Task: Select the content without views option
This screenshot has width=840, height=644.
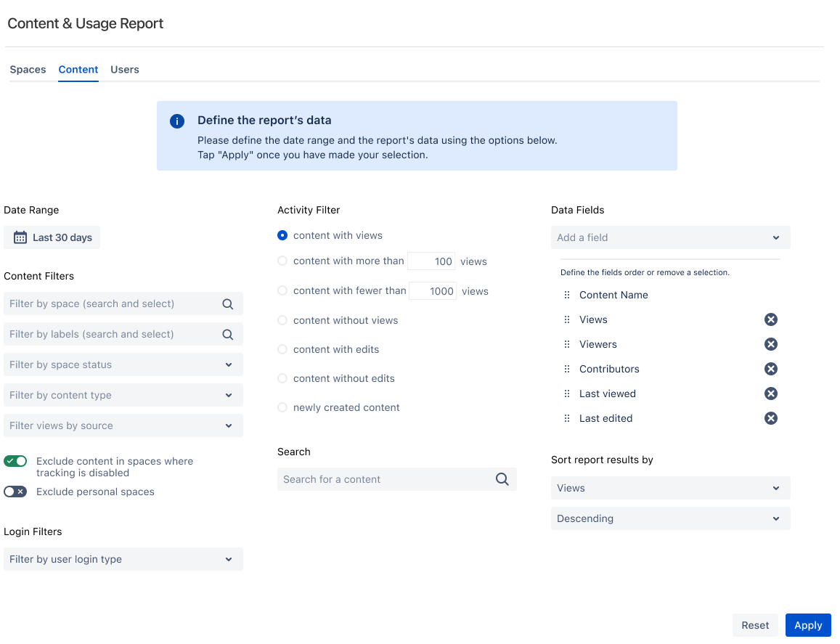Action: tap(282, 320)
